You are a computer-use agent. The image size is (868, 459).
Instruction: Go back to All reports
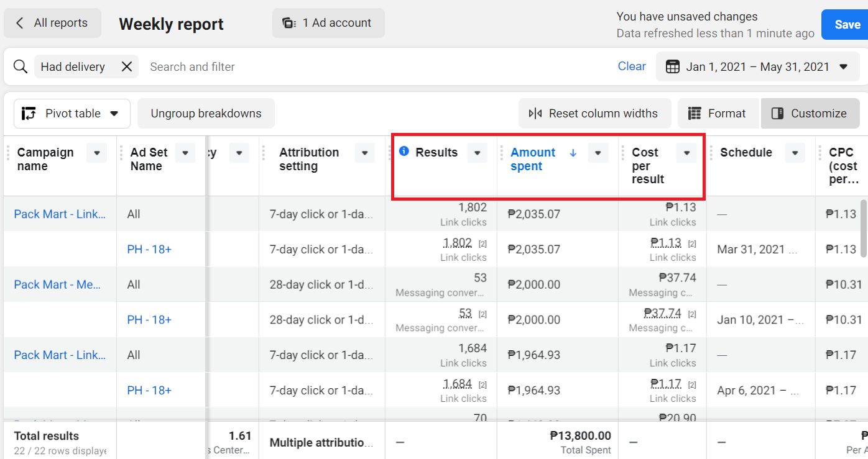coord(52,23)
